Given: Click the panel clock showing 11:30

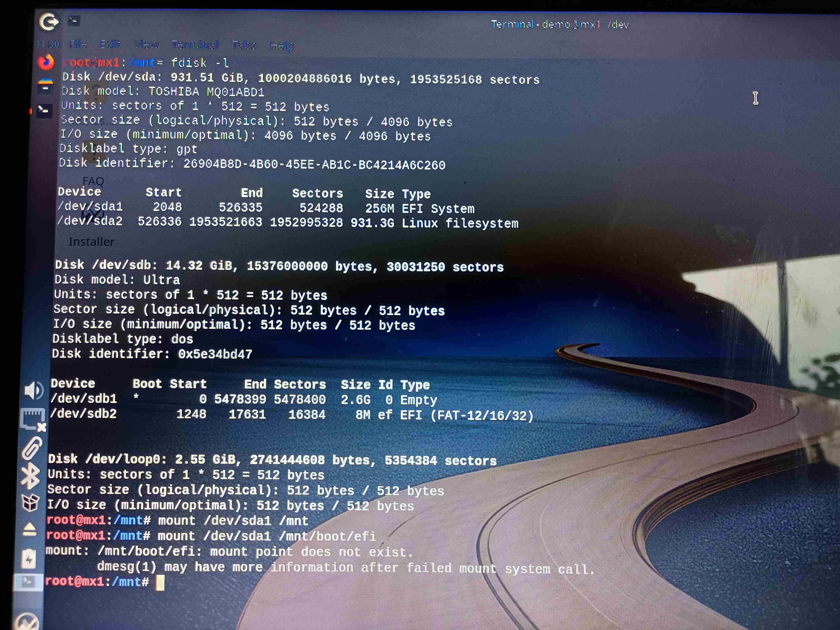Looking at the screenshot, I should tap(48, 44).
